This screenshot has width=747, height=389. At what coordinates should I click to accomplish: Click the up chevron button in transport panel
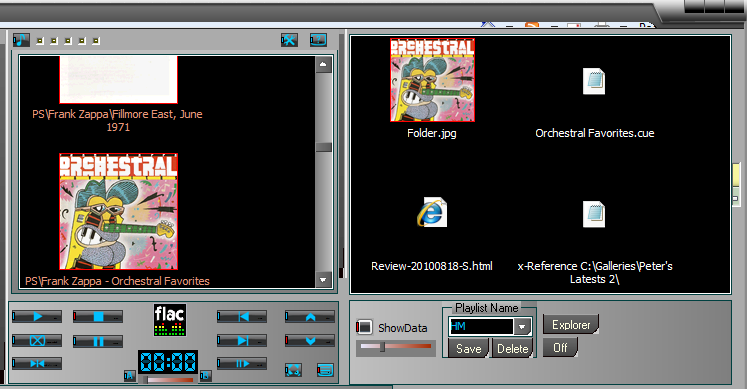tap(310, 316)
